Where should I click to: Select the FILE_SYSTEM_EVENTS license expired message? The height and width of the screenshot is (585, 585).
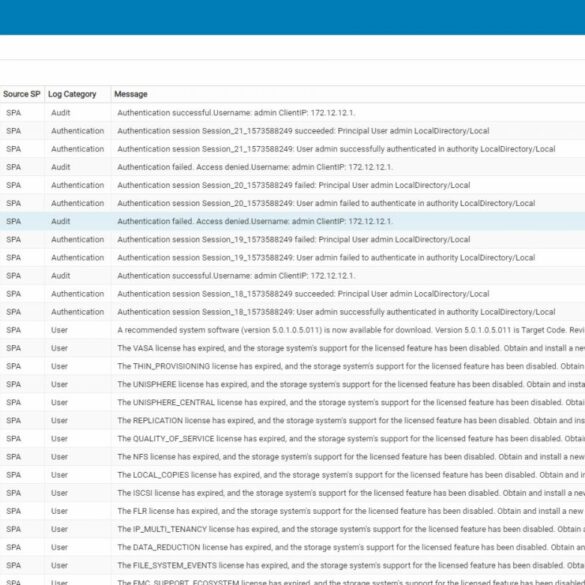351,565
